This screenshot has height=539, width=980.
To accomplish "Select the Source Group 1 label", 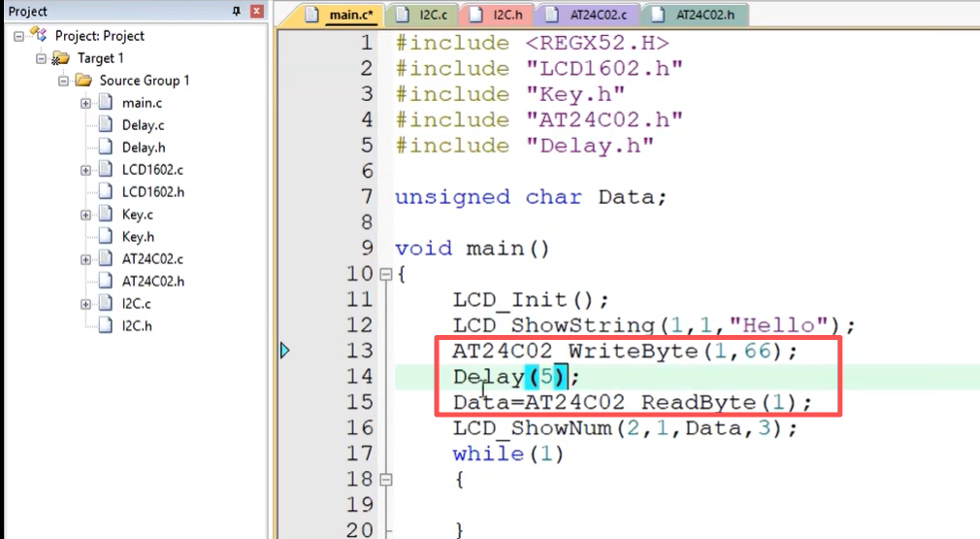I will tap(145, 81).
